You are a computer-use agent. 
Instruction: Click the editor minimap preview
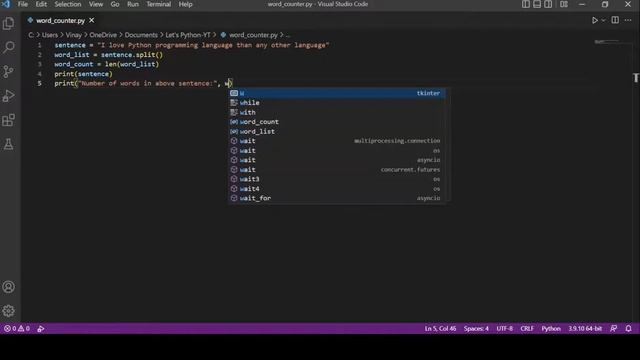coord(607,42)
